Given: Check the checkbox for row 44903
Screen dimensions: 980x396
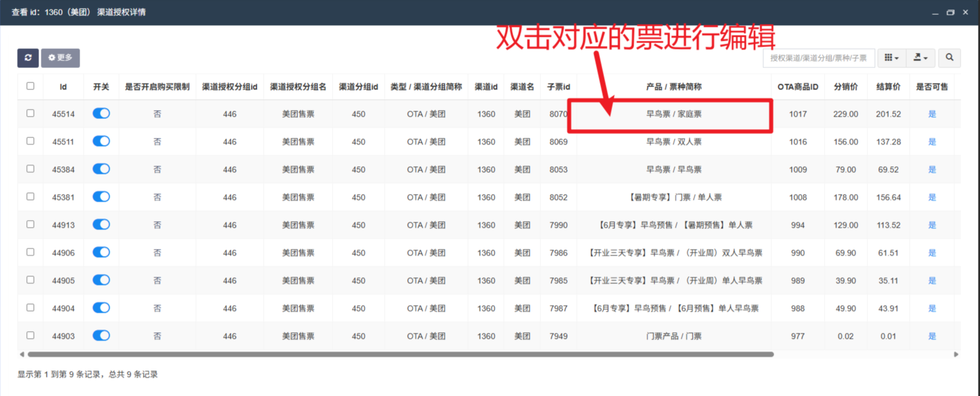Looking at the screenshot, I should 30,336.
